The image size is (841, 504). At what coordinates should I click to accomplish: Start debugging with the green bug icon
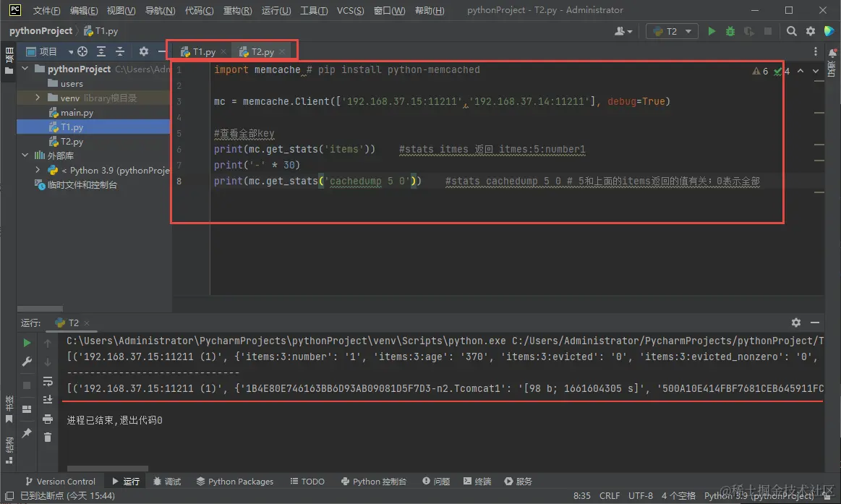pyautogui.click(x=730, y=31)
